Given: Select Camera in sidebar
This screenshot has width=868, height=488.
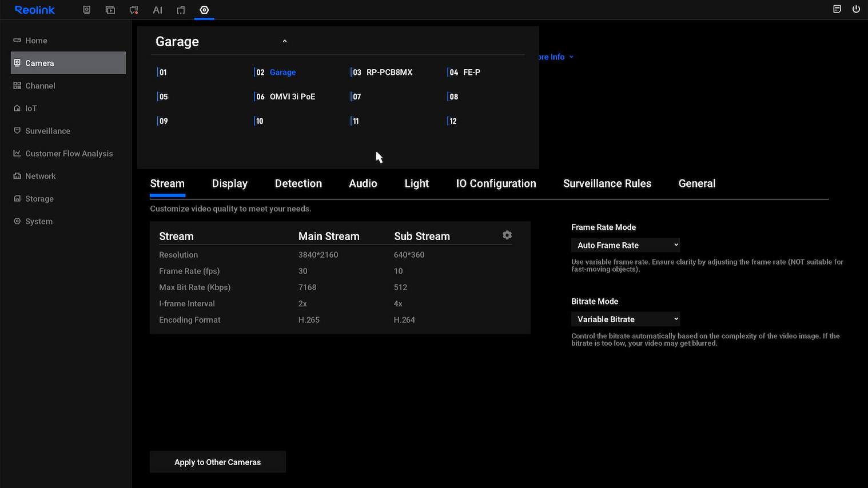Looking at the screenshot, I should click(x=68, y=63).
